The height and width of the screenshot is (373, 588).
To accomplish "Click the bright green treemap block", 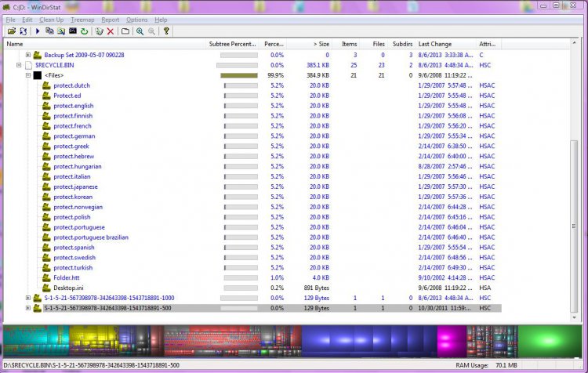I will click(549, 341).
